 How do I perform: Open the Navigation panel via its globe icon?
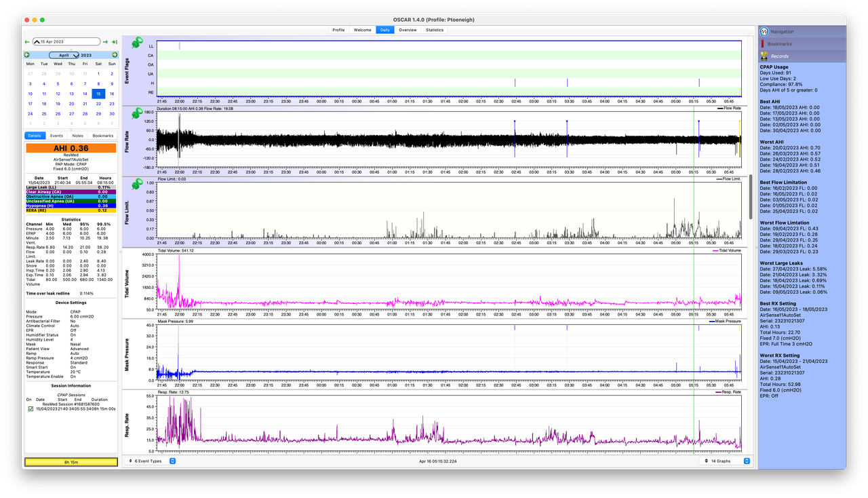click(x=765, y=31)
